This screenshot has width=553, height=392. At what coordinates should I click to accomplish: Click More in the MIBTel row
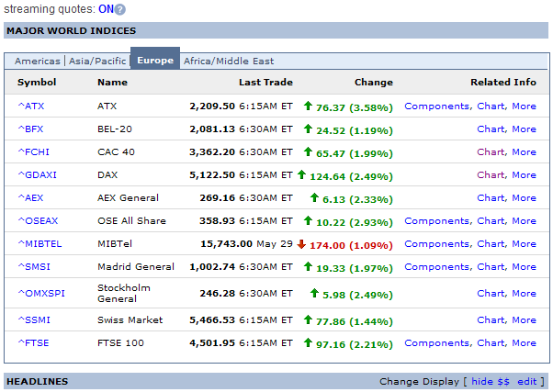click(525, 243)
